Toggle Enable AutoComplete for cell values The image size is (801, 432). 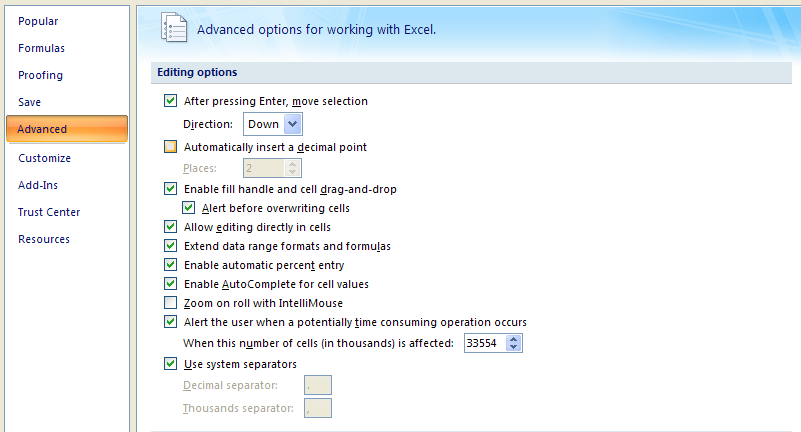tap(171, 283)
